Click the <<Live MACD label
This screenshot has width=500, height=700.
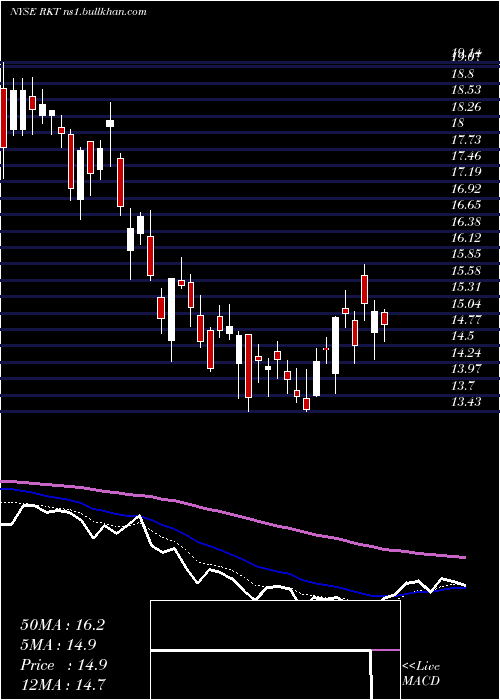tap(421, 674)
